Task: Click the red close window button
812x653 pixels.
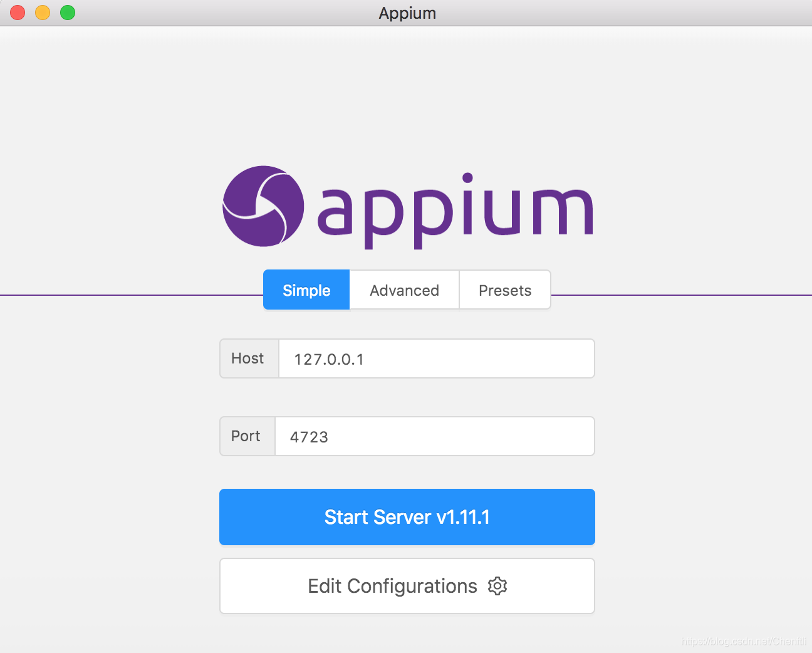Action: [x=18, y=13]
